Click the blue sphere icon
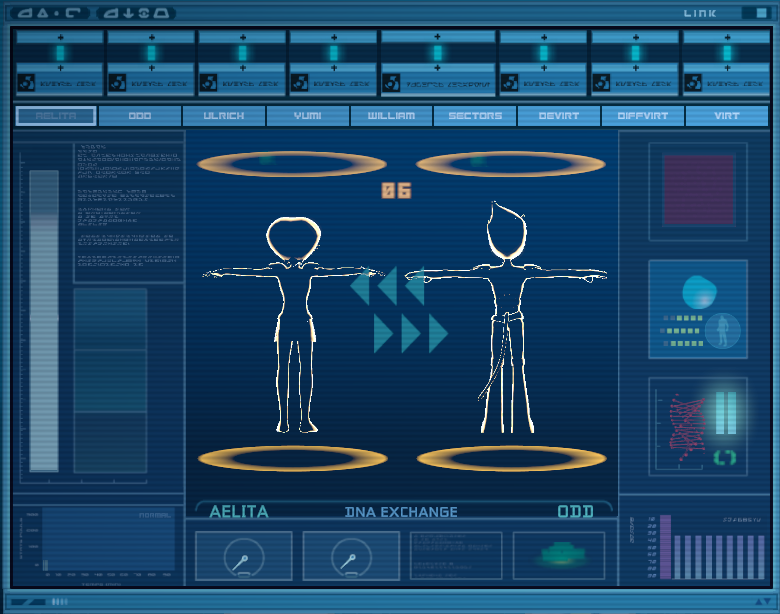 pos(699,292)
